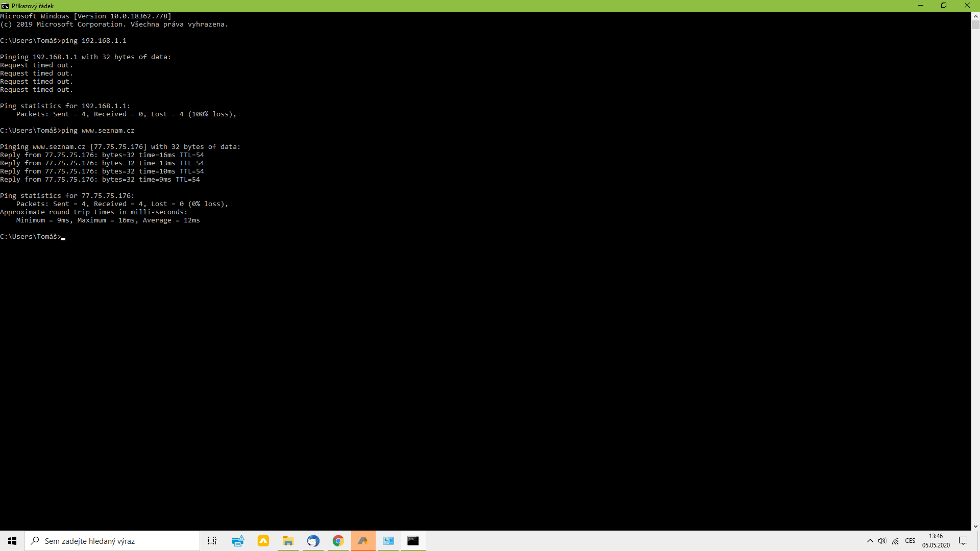Switch to the Google Chrome window
The image size is (980, 551).
click(x=338, y=541)
